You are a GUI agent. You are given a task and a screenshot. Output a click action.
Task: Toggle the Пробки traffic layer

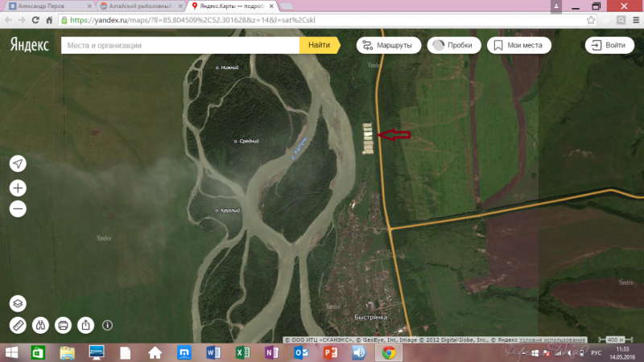[x=454, y=45]
